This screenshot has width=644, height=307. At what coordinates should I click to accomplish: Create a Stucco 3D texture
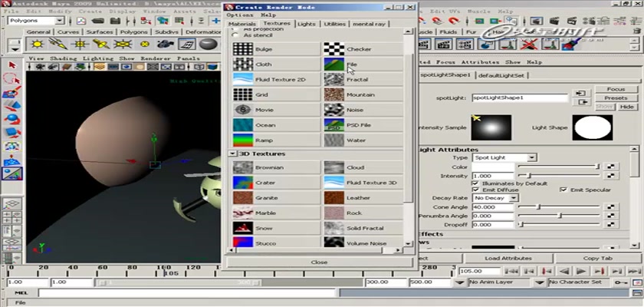click(276, 243)
